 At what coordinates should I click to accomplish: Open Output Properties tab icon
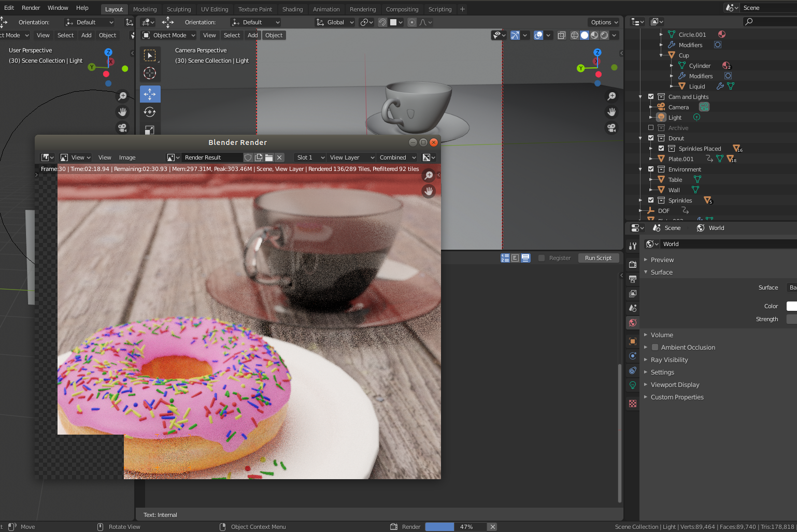[633, 279]
